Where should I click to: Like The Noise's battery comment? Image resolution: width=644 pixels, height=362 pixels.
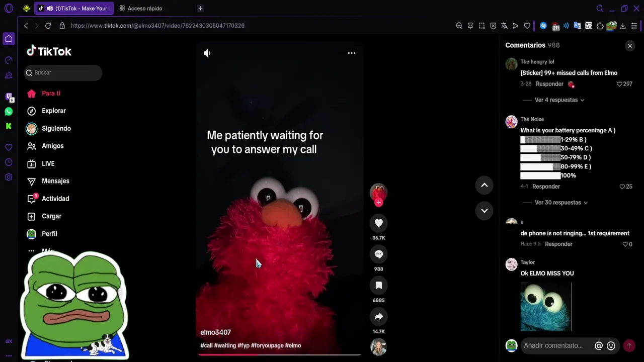point(622,187)
